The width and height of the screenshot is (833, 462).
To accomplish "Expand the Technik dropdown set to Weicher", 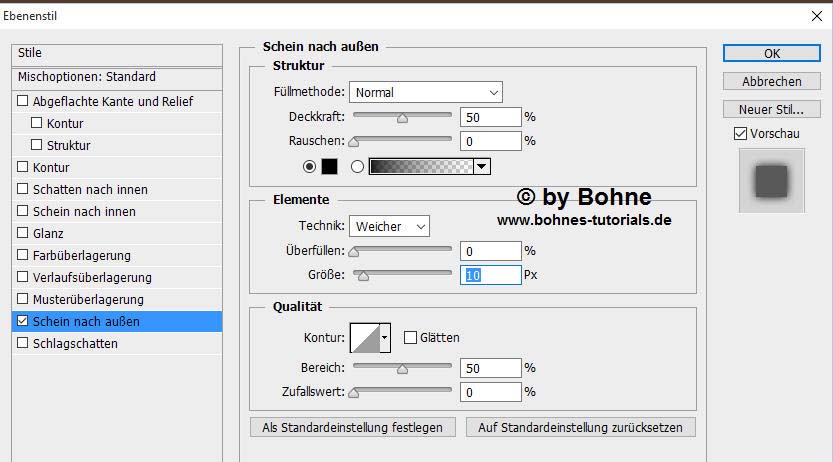I will 389,227.
